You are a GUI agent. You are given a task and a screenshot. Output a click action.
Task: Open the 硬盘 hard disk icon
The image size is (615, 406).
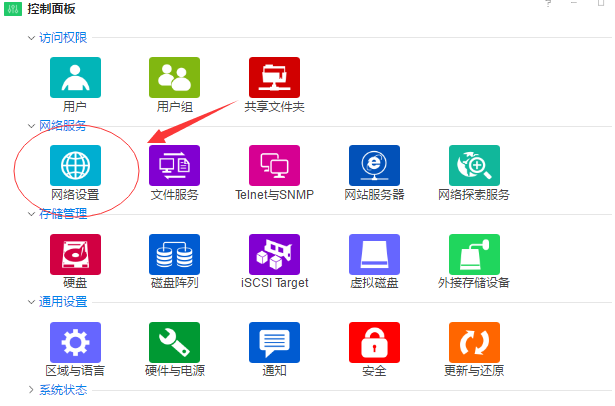point(75,254)
